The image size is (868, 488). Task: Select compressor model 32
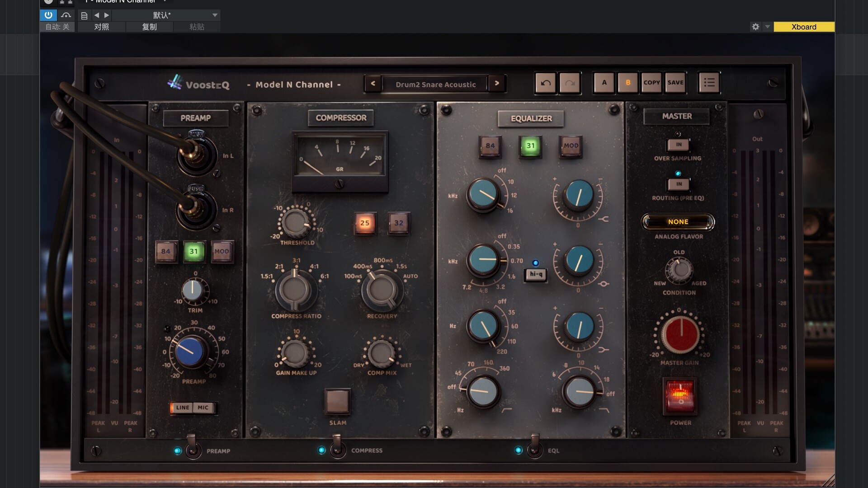(x=399, y=223)
